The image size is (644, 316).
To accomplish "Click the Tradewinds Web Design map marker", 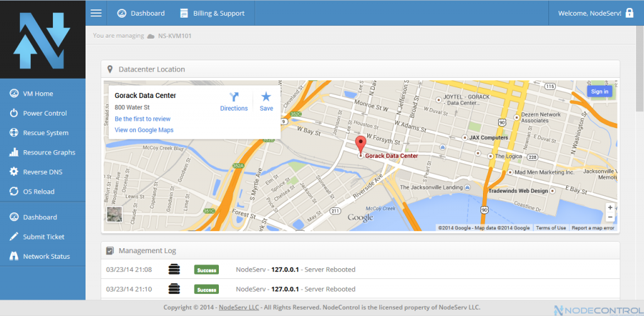I will point(553,191).
